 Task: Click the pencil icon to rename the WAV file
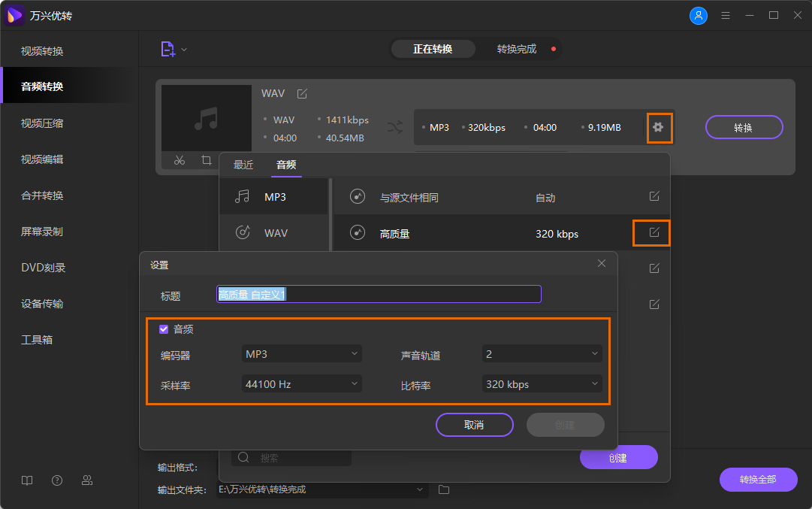pyautogui.click(x=302, y=92)
